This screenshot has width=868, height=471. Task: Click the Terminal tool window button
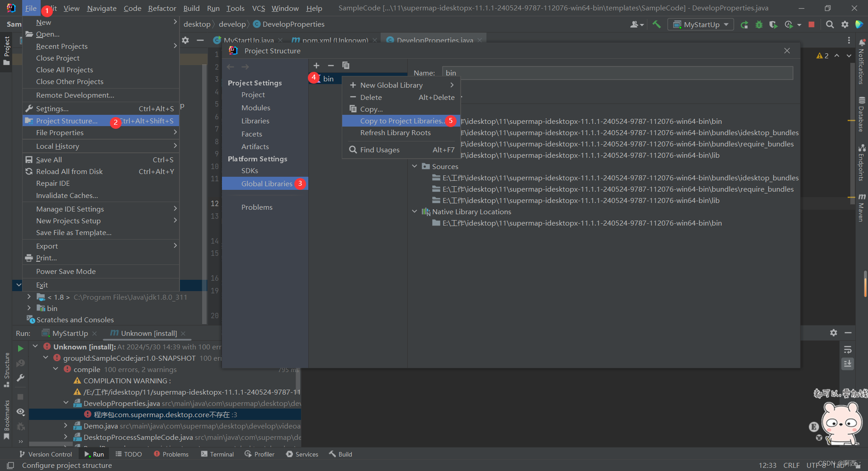pos(217,454)
